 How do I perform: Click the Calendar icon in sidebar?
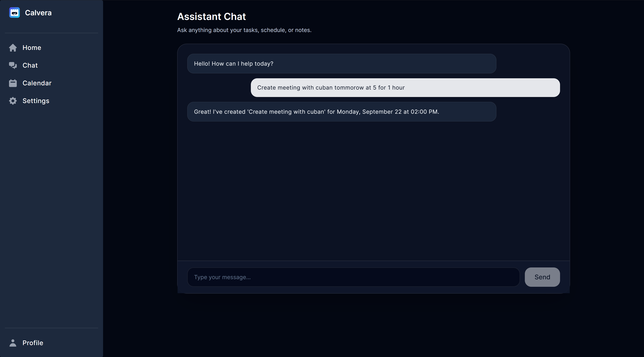[13, 83]
